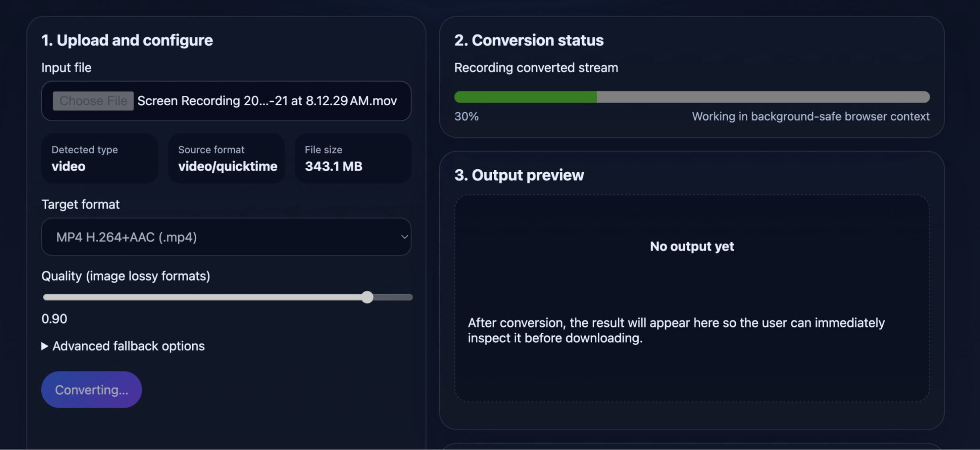Select the MP4 H.264+AAC option text
980x450 pixels.
click(x=127, y=237)
